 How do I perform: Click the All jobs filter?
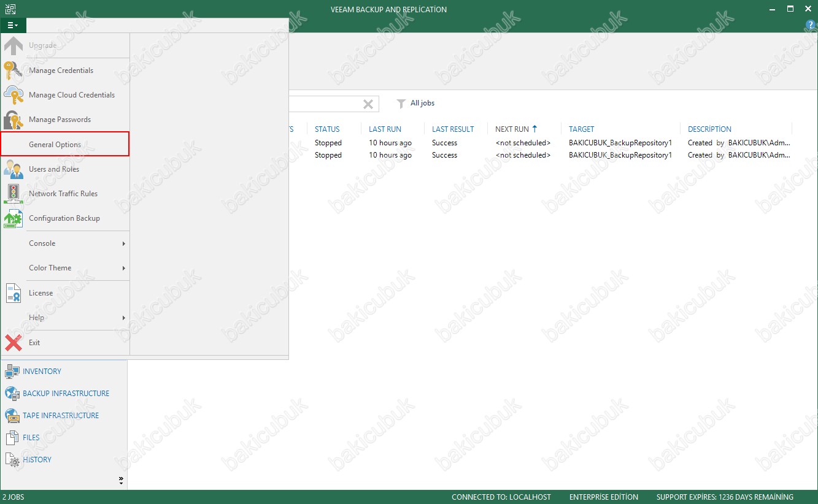click(x=422, y=103)
